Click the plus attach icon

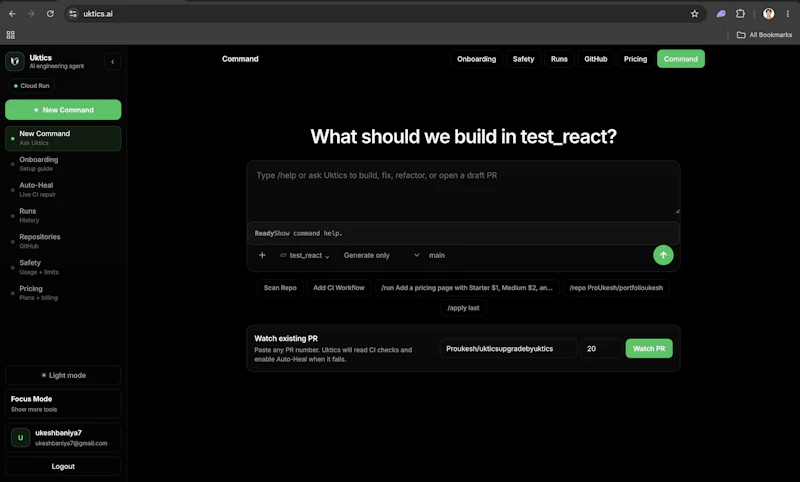pos(262,255)
